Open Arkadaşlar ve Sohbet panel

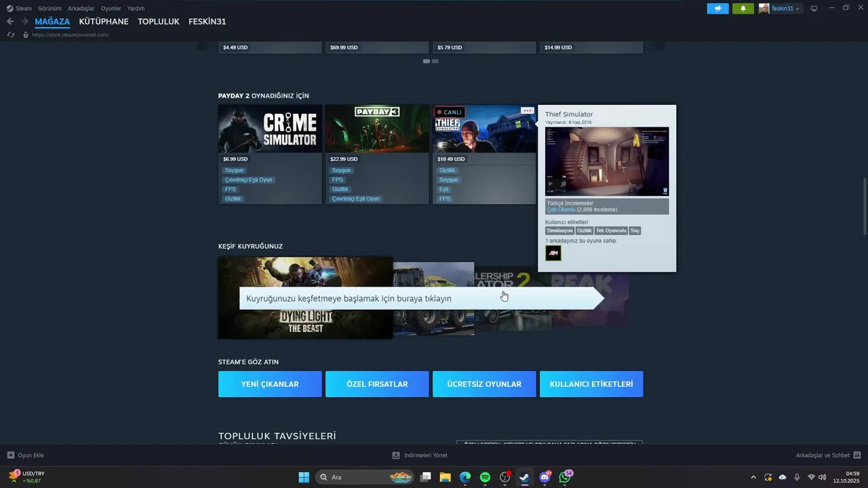tap(828, 455)
